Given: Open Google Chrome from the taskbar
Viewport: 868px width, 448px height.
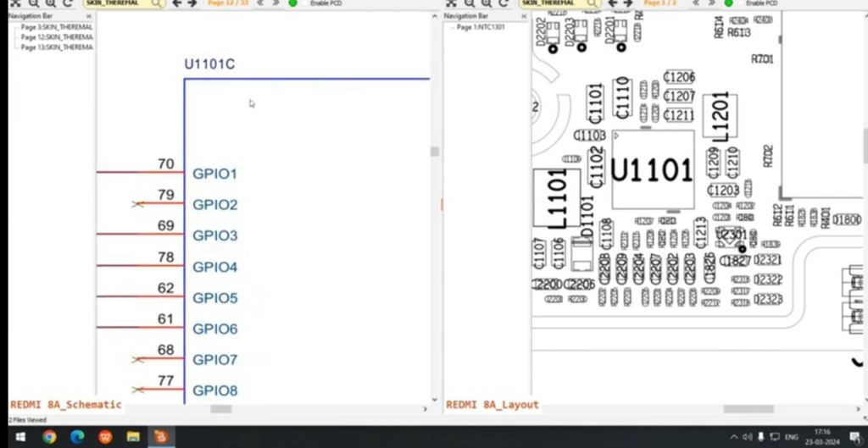Looking at the screenshot, I should click(49, 437).
